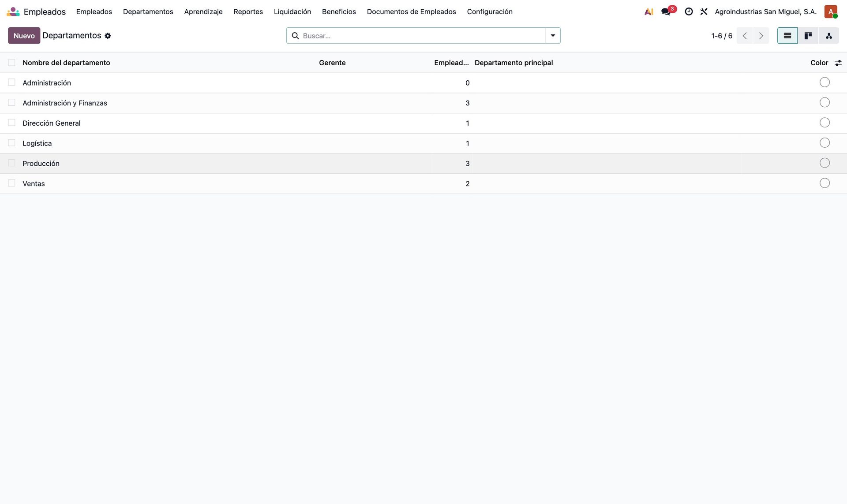Open the Empleados menu
Image resolution: width=847 pixels, height=504 pixels.
click(94, 11)
